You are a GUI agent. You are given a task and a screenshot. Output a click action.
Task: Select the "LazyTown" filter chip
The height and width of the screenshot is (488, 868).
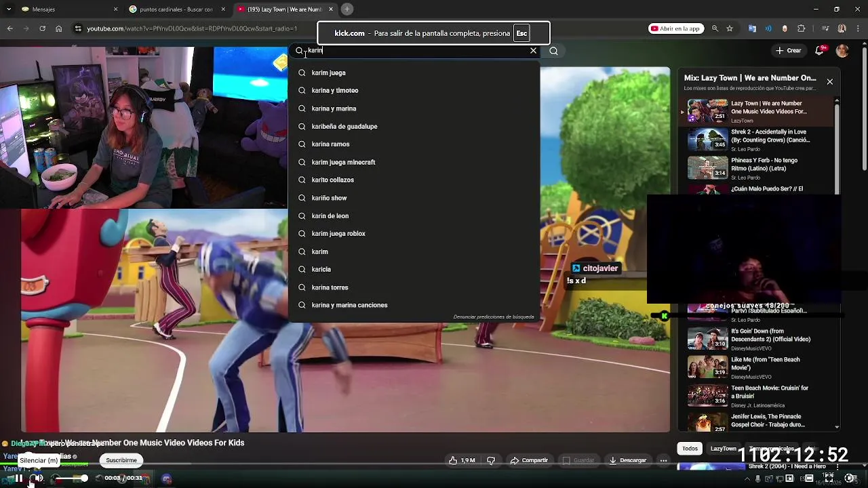723,449
